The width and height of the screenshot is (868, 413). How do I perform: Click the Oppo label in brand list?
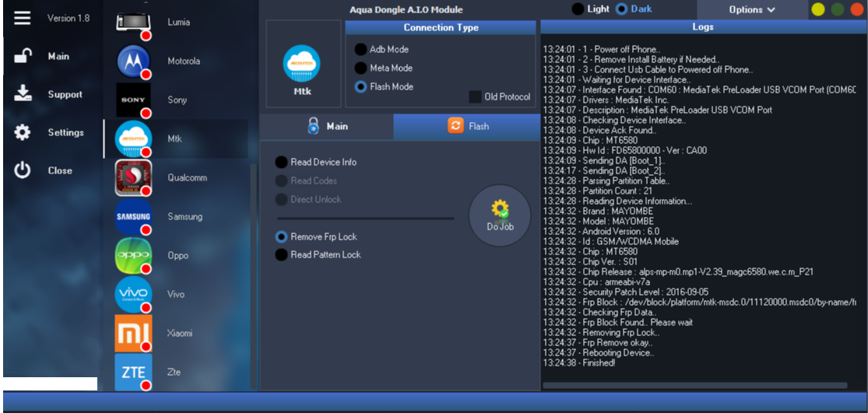(x=177, y=255)
